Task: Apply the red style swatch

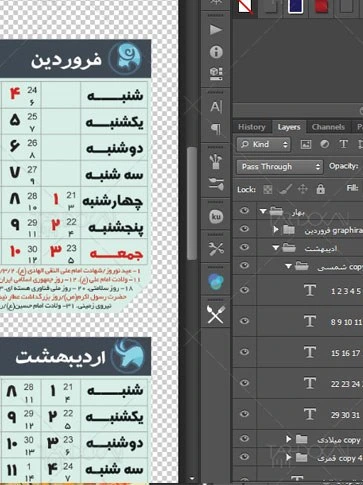Action: click(321, 6)
